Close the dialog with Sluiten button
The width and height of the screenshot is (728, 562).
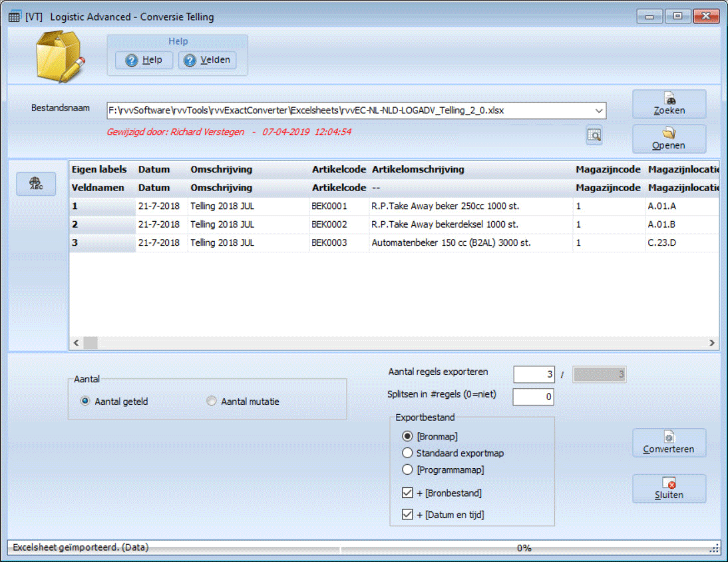pos(669,489)
